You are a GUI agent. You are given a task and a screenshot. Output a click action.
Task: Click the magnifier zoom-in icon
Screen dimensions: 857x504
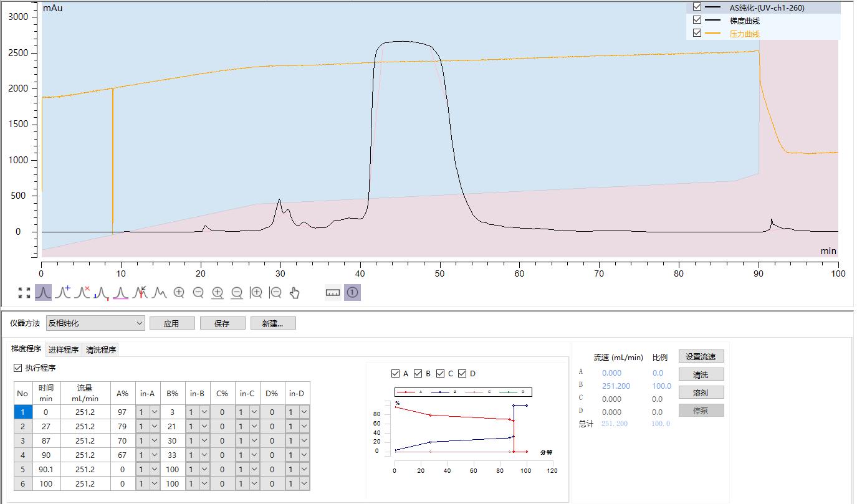[x=178, y=292]
